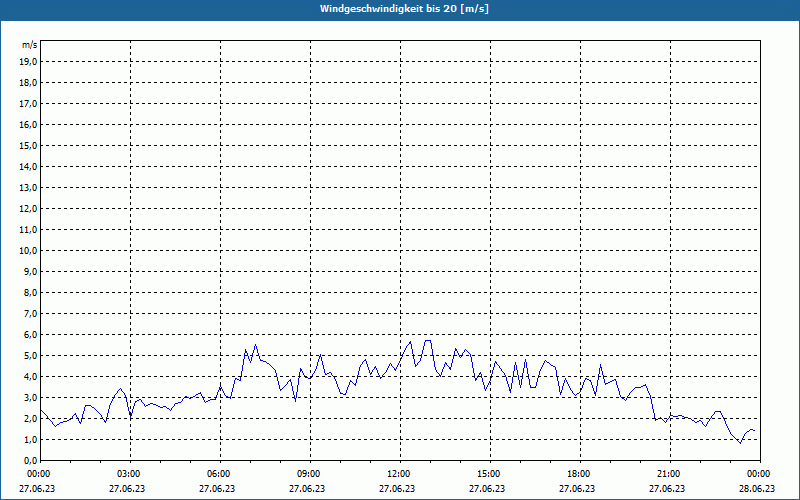The width and height of the screenshot is (800, 500).
Task: Click the '18:00' time label
Action: [x=580, y=474]
